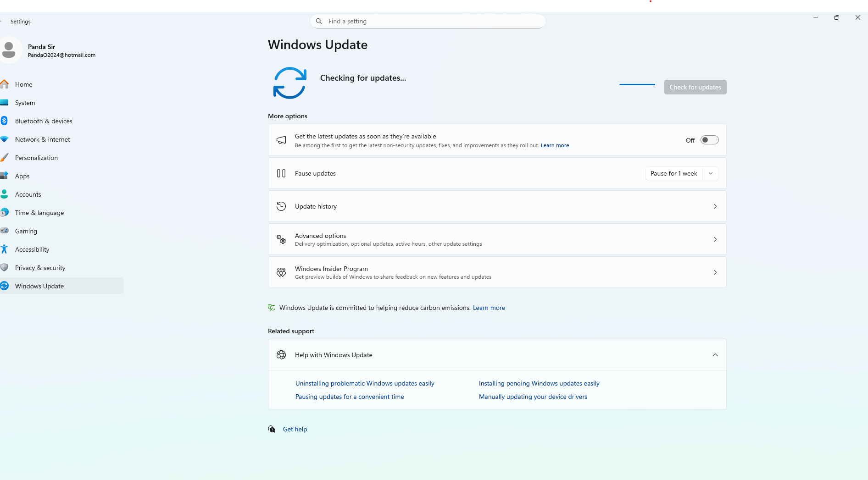Click the Bluetooth & devices sidebar icon
Screen dimensions: 868x480
pyautogui.click(x=4, y=121)
